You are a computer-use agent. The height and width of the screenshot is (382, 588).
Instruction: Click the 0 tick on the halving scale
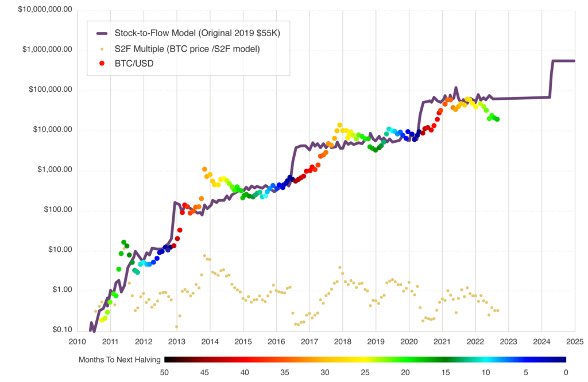(566, 372)
